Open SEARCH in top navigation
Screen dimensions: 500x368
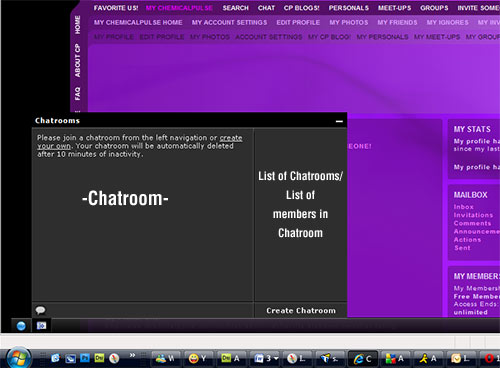pos(236,8)
